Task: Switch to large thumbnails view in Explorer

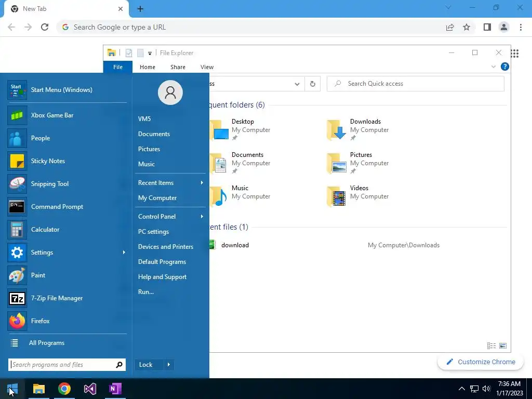Action: [503, 345]
